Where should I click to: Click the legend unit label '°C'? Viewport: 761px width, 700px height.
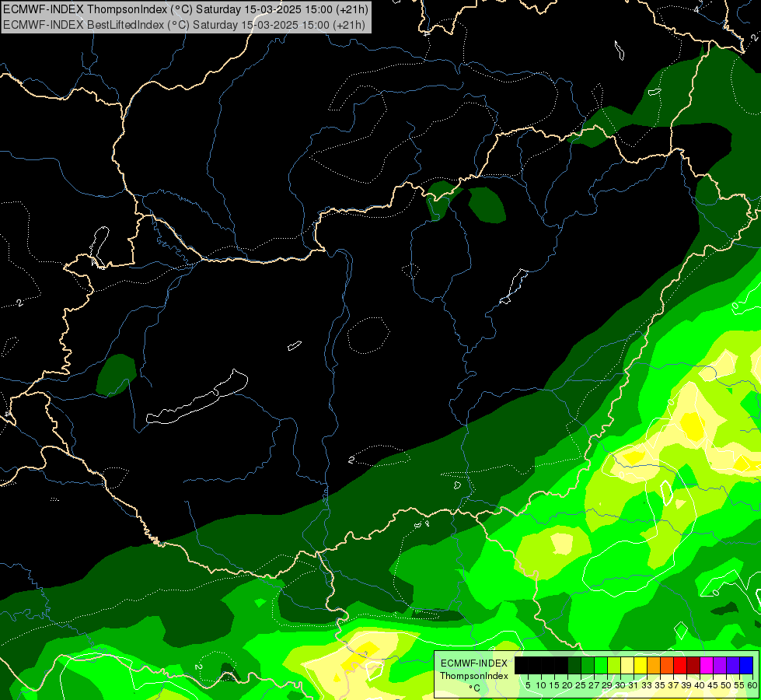(474, 688)
